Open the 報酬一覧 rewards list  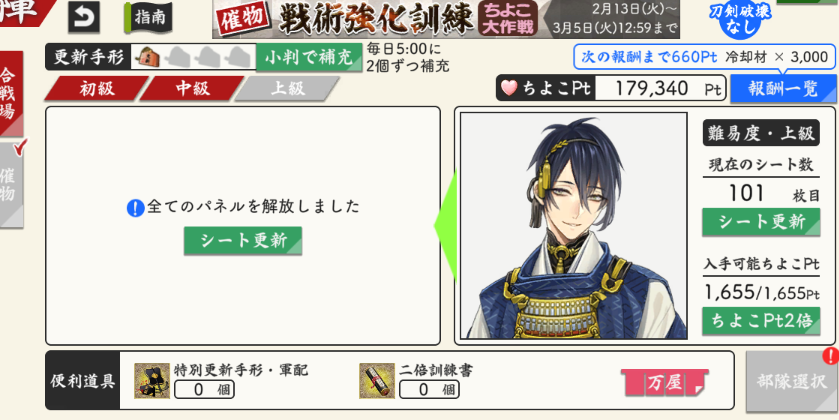coord(784,89)
